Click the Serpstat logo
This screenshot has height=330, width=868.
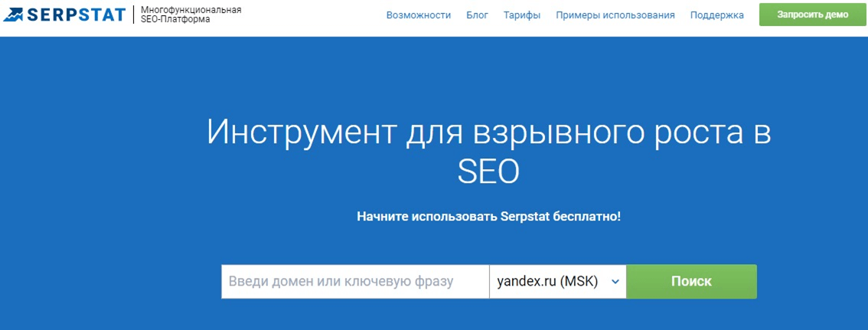point(65,15)
